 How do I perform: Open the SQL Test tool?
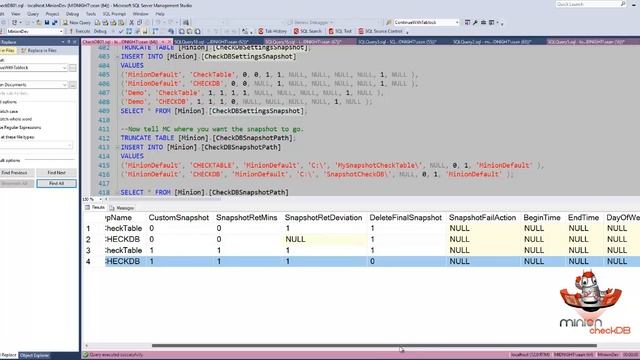pos(340,31)
